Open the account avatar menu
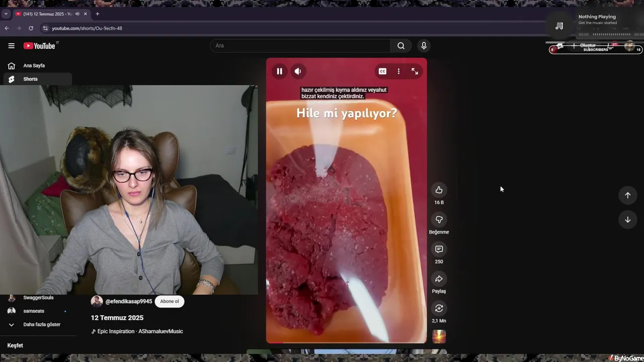644x362 pixels. [x=629, y=46]
